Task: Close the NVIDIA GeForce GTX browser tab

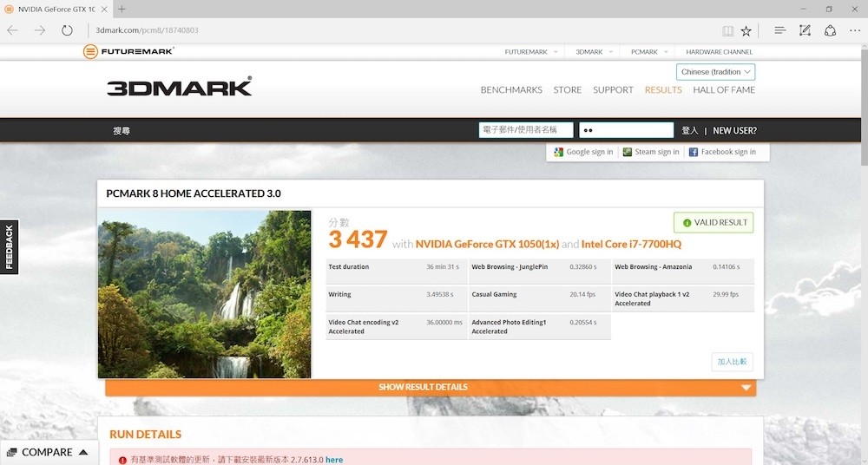Action: click(x=104, y=10)
